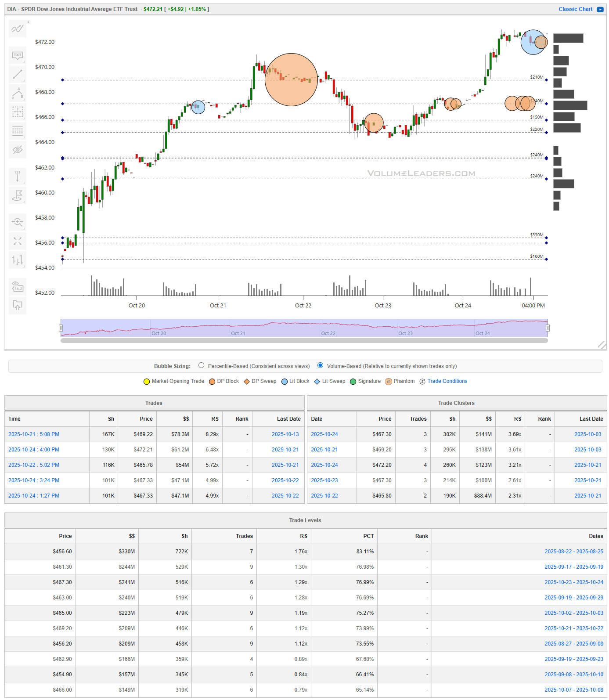Click the DP Block orange legend circle
Image resolution: width=609 pixels, height=700 pixels.
[x=212, y=382]
